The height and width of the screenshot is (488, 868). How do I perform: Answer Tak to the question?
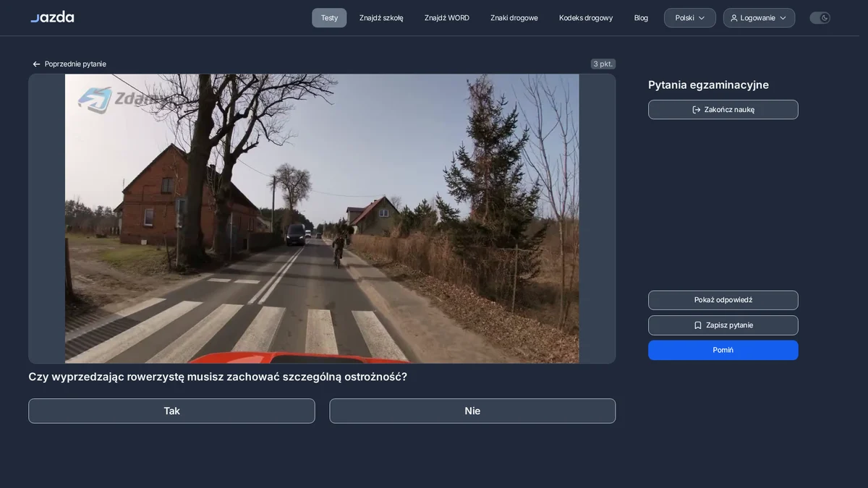click(x=171, y=411)
